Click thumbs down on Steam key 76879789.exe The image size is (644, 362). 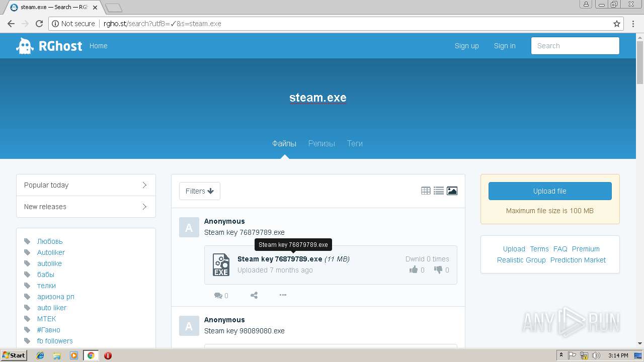tap(438, 270)
